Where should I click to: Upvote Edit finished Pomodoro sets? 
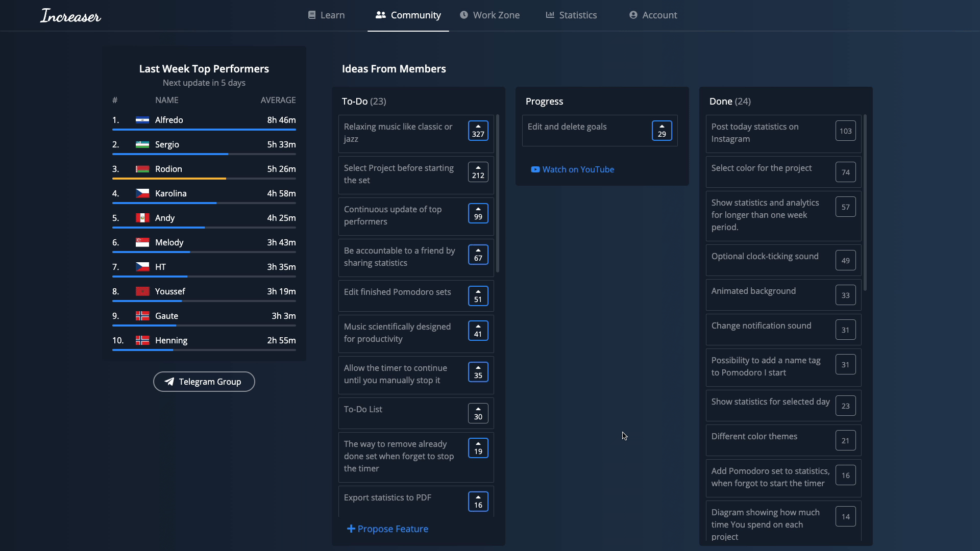tap(478, 296)
